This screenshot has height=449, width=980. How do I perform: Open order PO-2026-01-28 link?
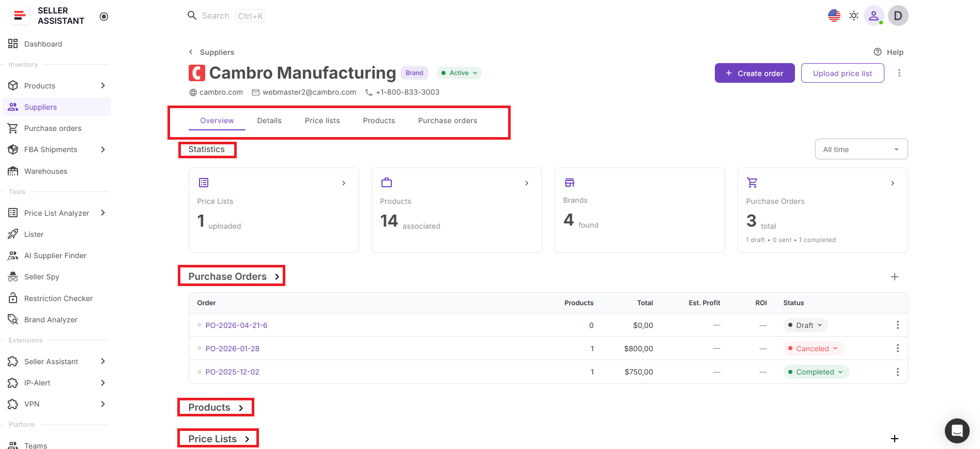tap(232, 349)
